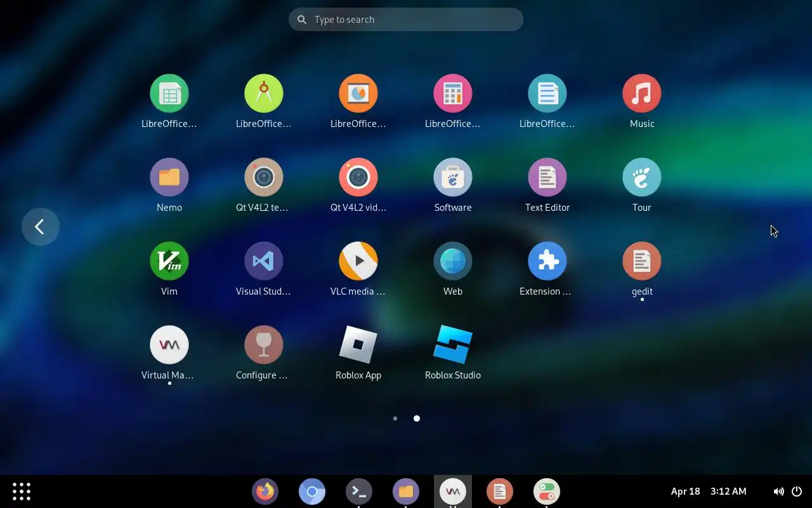Open Virtual Machine Manager in app grid
Image resolution: width=812 pixels, height=508 pixels.
169,345
